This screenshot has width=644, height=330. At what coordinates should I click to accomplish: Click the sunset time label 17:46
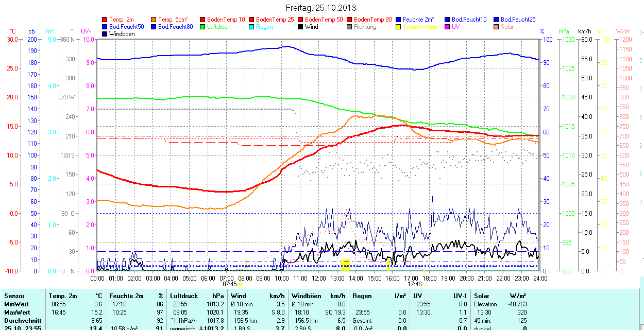coord(414,284)
